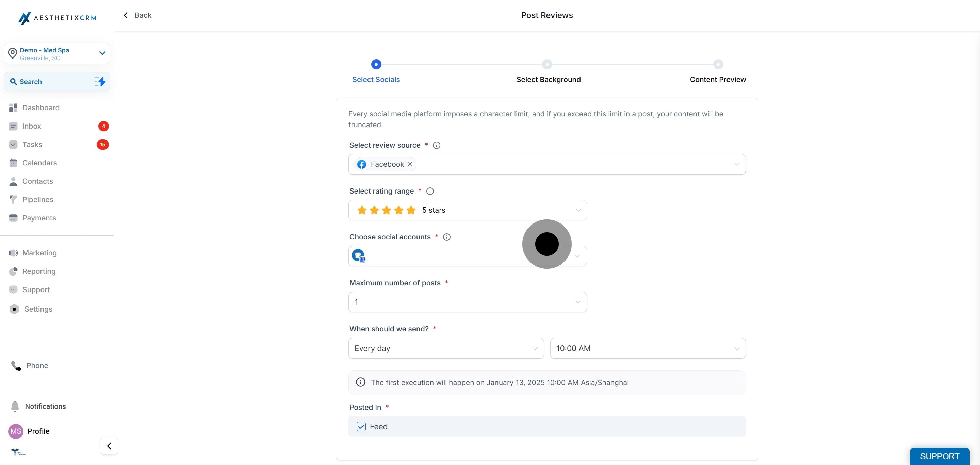This screenshot has width=980, height=465.
Task: Open the Settings link in sidebar
Action: click(38, 309)
